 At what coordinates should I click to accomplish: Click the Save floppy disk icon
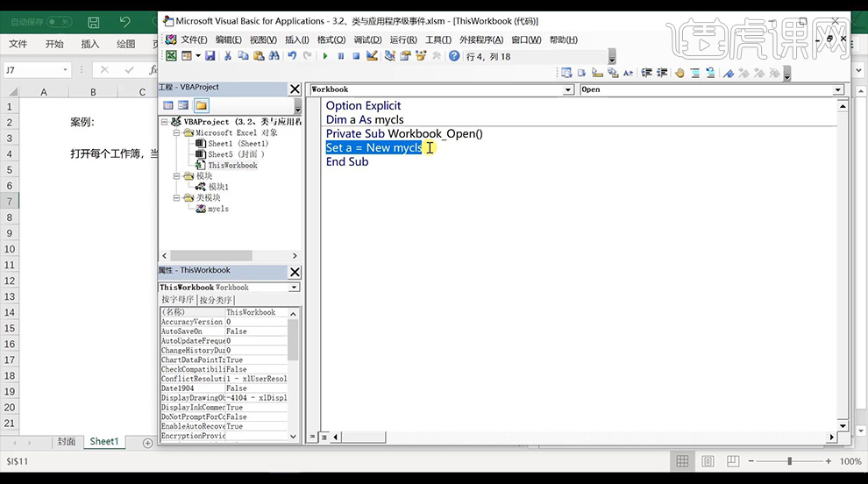(x=210, y=56)
